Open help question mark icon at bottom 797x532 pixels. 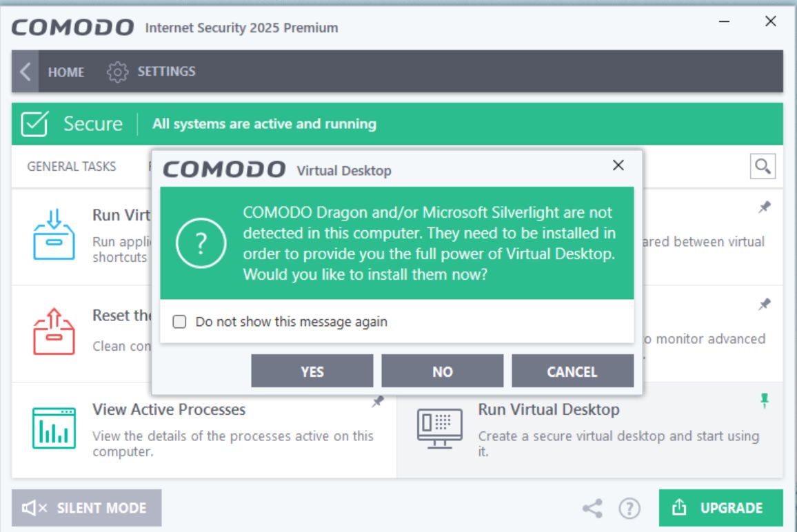[629, 508]
